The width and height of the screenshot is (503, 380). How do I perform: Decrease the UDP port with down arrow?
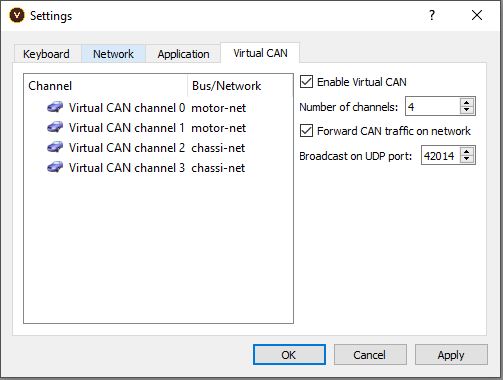[x=467, y=159]
